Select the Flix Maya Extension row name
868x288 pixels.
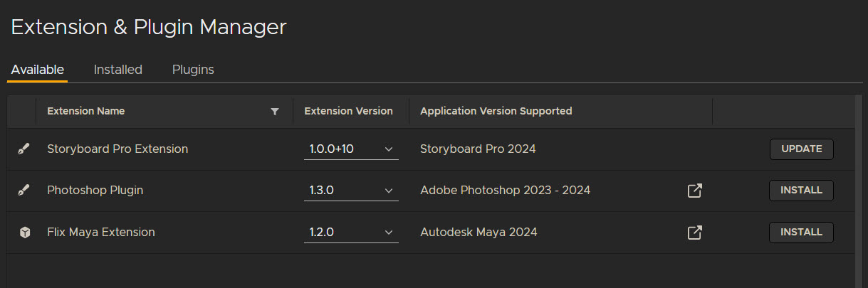101,233
